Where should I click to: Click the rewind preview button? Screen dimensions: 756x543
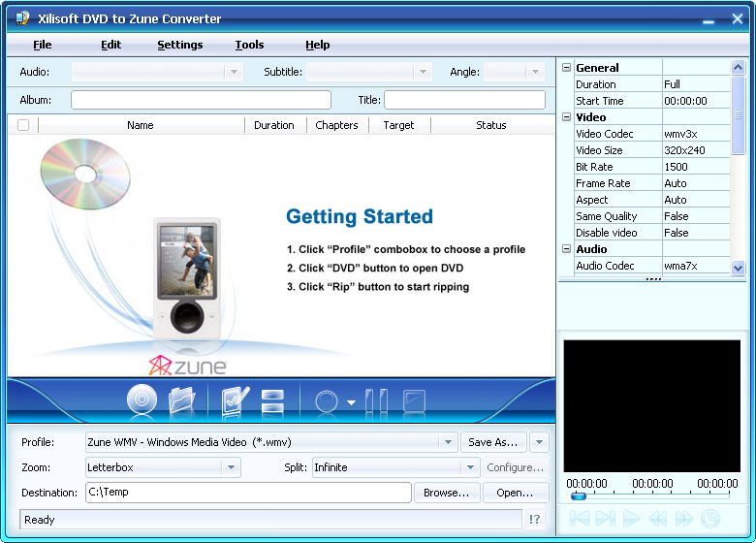[x=658, y=519]
